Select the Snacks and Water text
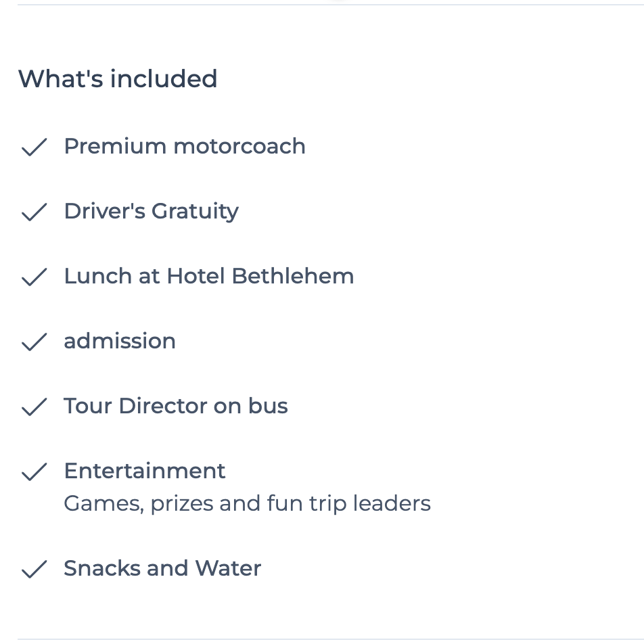644x644 pixels. (162, 568)
